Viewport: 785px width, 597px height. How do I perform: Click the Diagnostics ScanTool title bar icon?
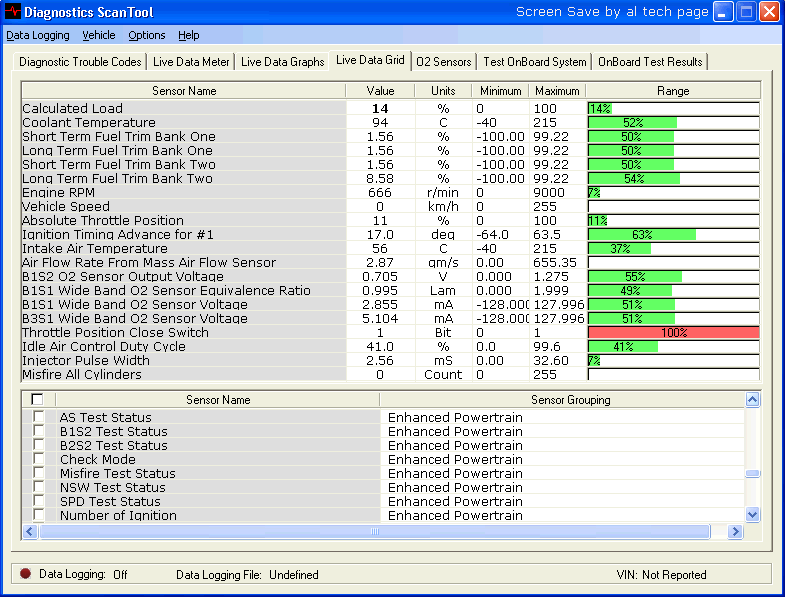pos(12,12)
